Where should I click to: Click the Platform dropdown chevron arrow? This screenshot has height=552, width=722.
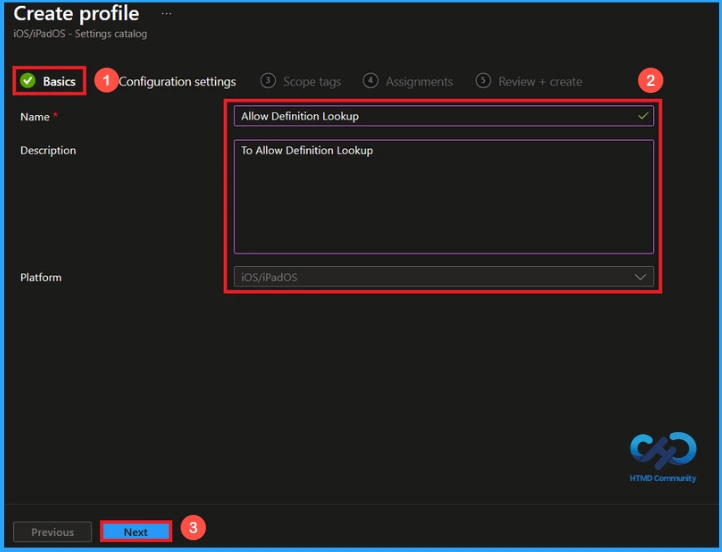click(640, 277)
